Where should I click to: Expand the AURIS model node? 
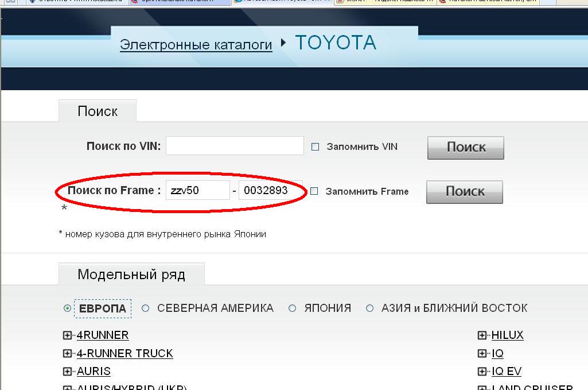click(67, 372)
